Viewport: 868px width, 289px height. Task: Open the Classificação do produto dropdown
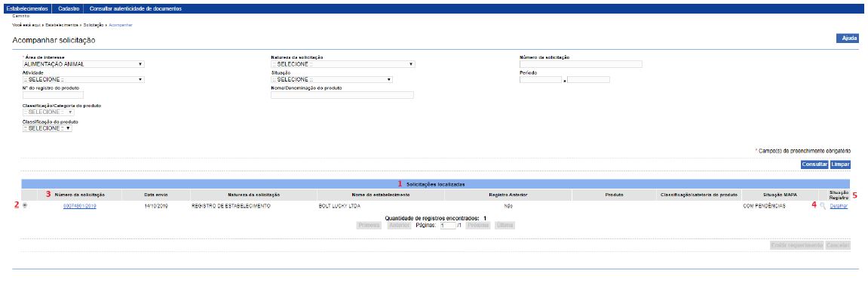47,128
